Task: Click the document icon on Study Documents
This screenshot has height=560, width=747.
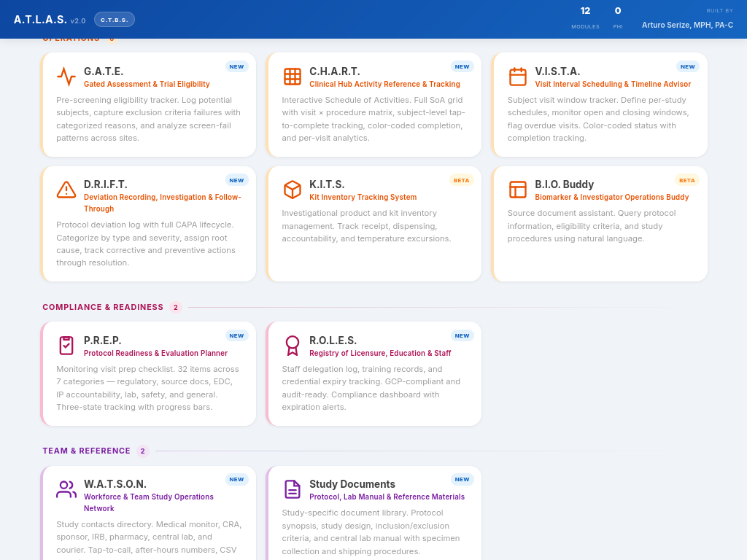Action: click(292, 490)
